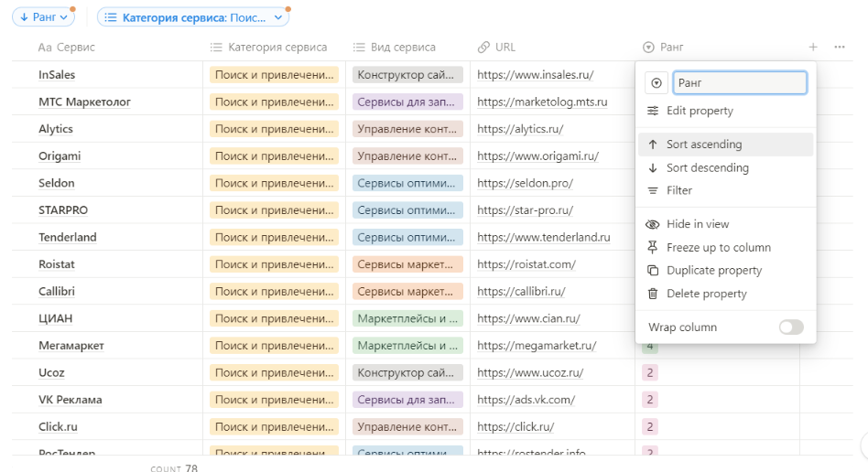Open the https://star-pro.ru/ link

click(x=525, y=210)
